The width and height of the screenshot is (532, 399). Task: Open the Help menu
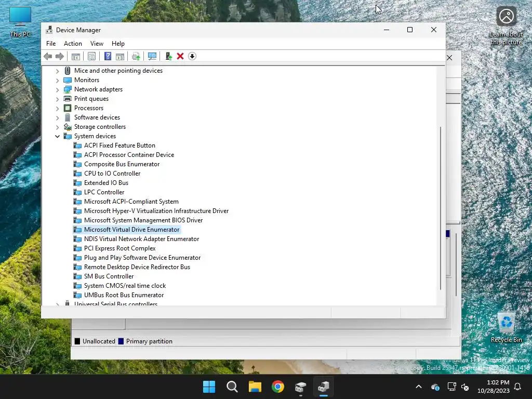[x=118, y=44]
